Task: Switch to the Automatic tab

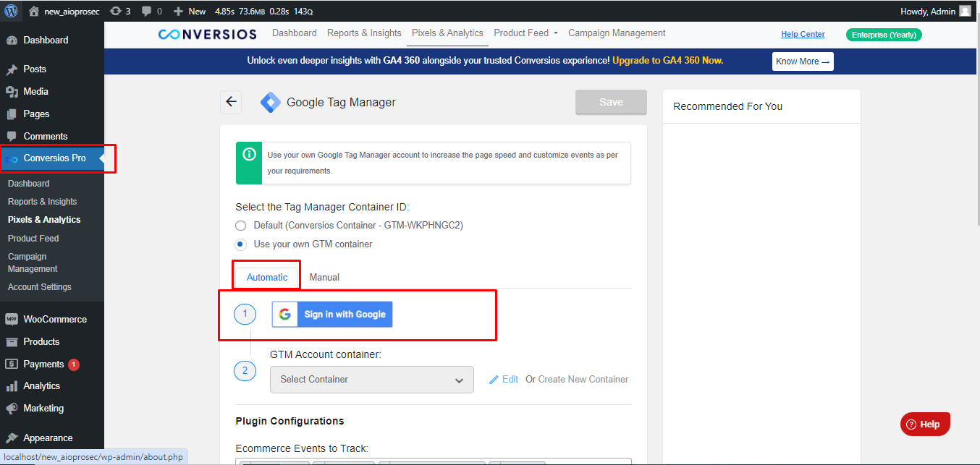Action: [267, 277]
